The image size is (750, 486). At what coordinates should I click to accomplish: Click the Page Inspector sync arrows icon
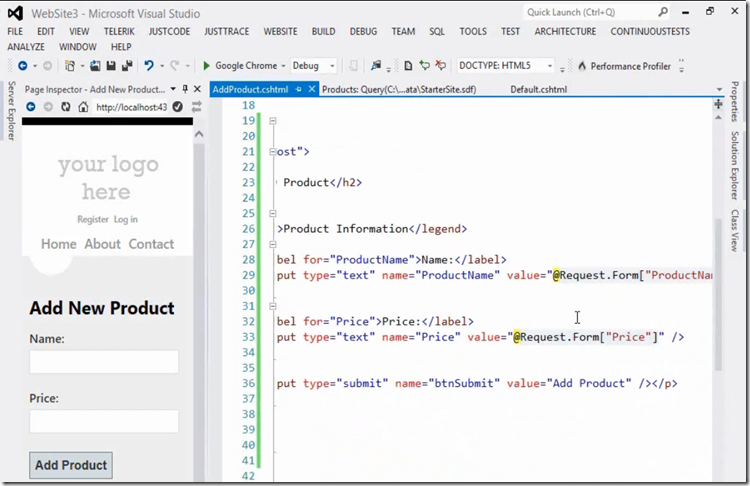coord(196,107)
